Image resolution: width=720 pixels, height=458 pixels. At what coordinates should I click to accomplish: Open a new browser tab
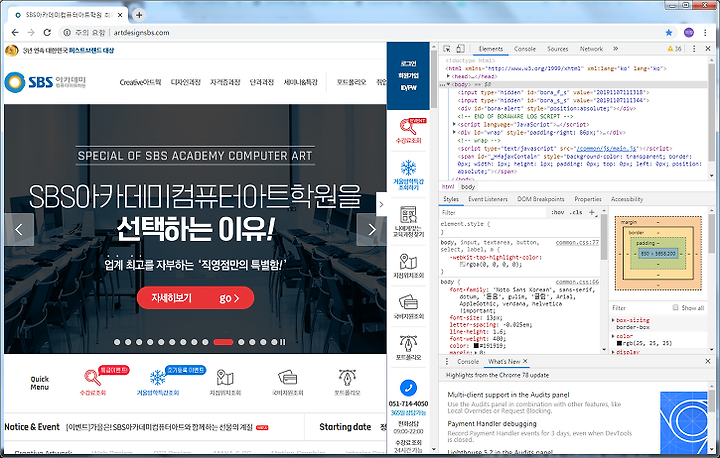pyautogui.click(x=139, y=15)
